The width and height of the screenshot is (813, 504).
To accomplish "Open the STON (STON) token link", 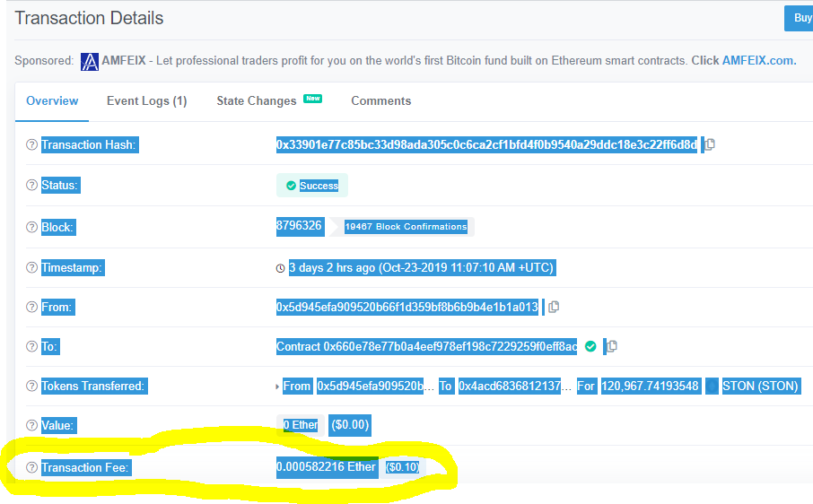I will 759,387.
